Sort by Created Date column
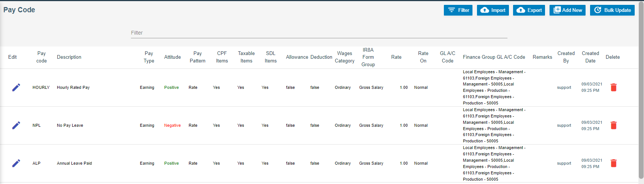The width and height of the screenshot is (644, 184). pyautogui.click(x=590, y=57)
